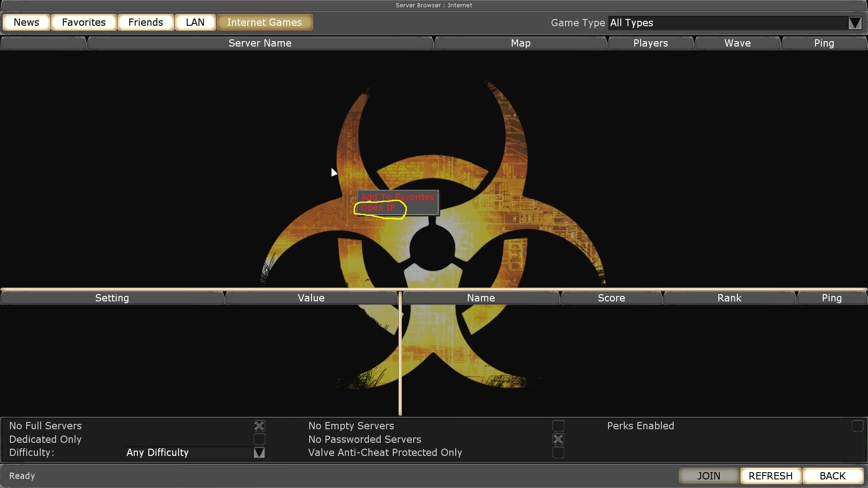Select the LAN tab
The width and height of the screenshot is (868, 488).
pos(195,23)
